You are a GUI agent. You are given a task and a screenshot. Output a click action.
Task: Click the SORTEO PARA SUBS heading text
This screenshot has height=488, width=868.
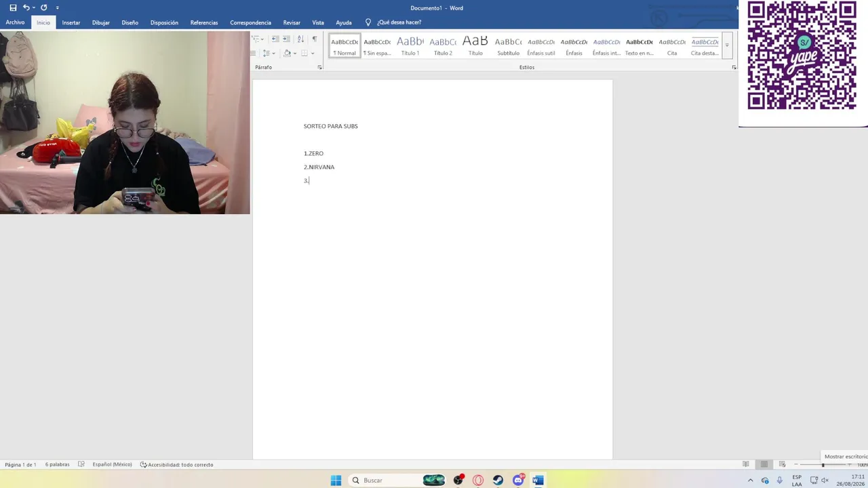(x=330, y=126)
